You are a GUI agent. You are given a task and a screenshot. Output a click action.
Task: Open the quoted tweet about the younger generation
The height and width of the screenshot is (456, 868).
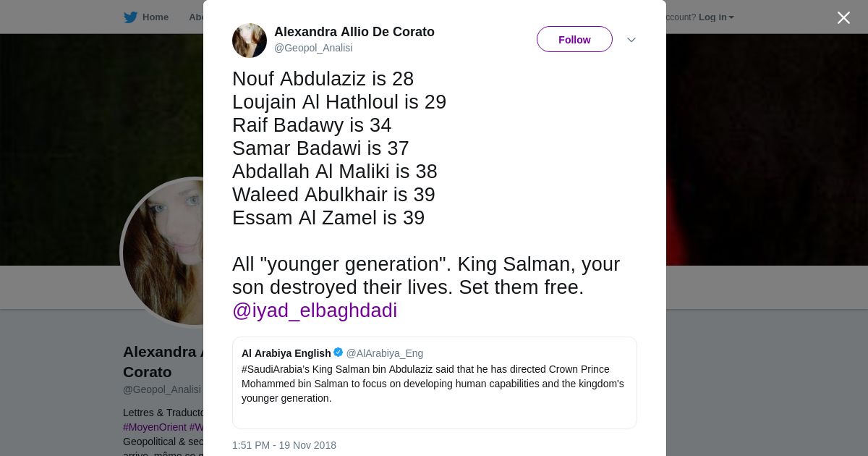pos(434,391)
